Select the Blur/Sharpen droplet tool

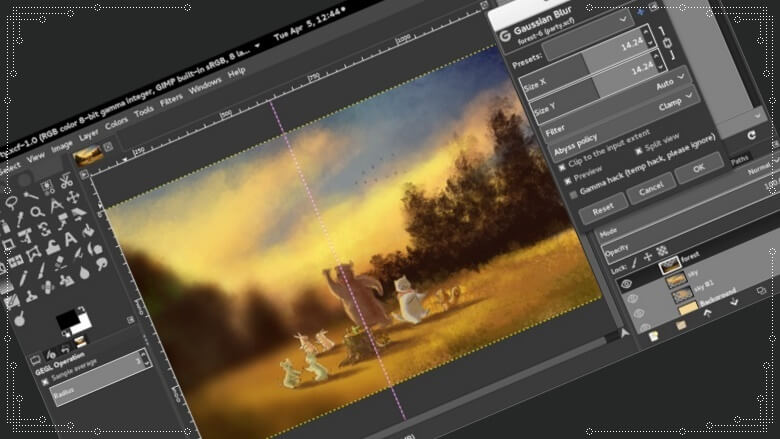coord(85,272)
